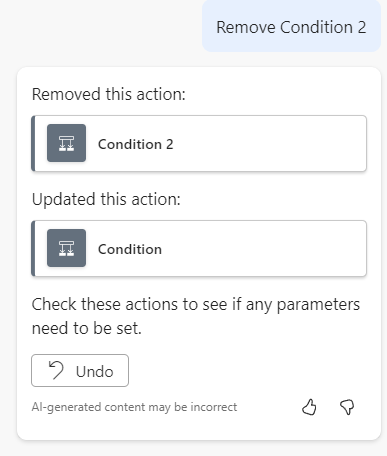This screenshot has height=456, width=387.
Task: Click empty right area of Condition card
Action: pyautogui.click(x=265, y=248)
